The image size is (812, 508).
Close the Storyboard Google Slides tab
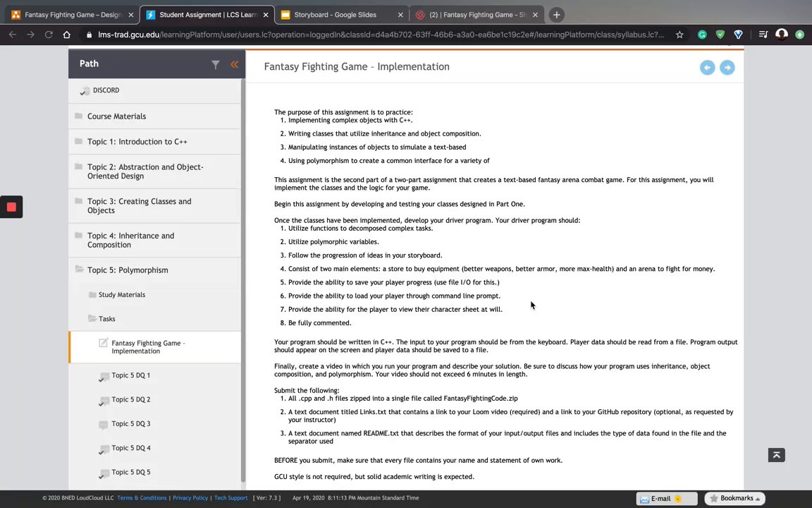pyautogui.click(x=400, y=15)
